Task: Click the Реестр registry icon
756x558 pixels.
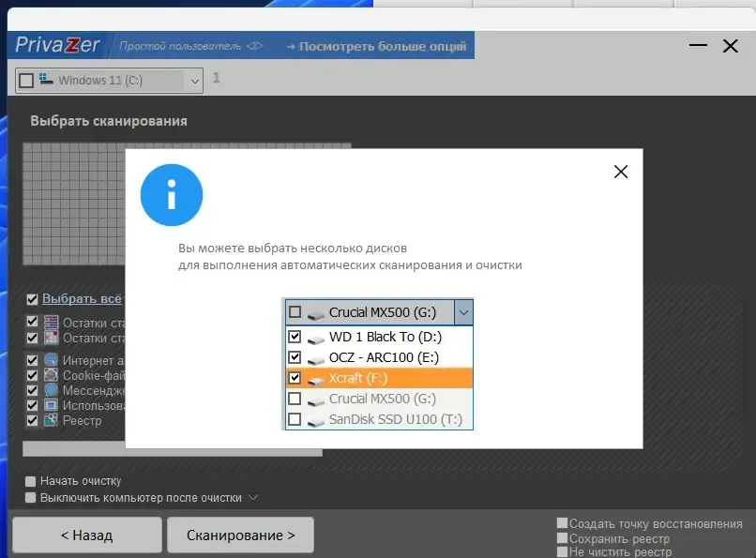Action: click(x=51, y=420)
